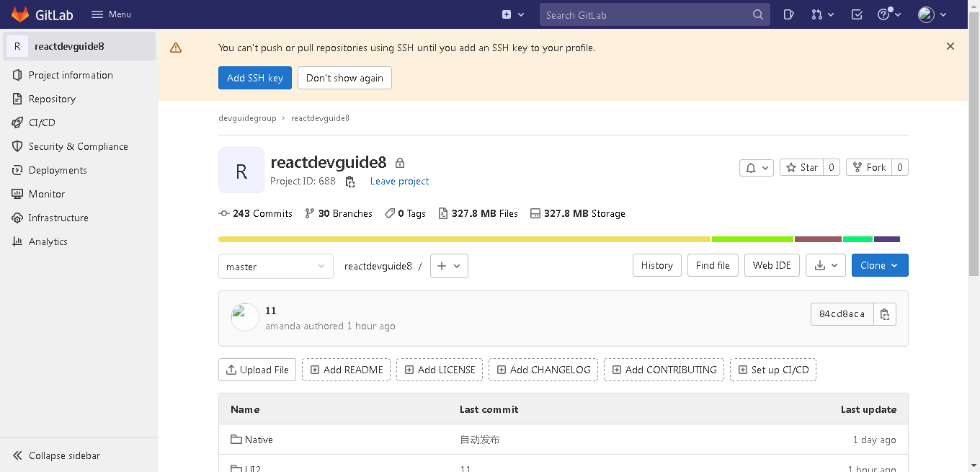Click the commit author avatar

coord(245,317)
